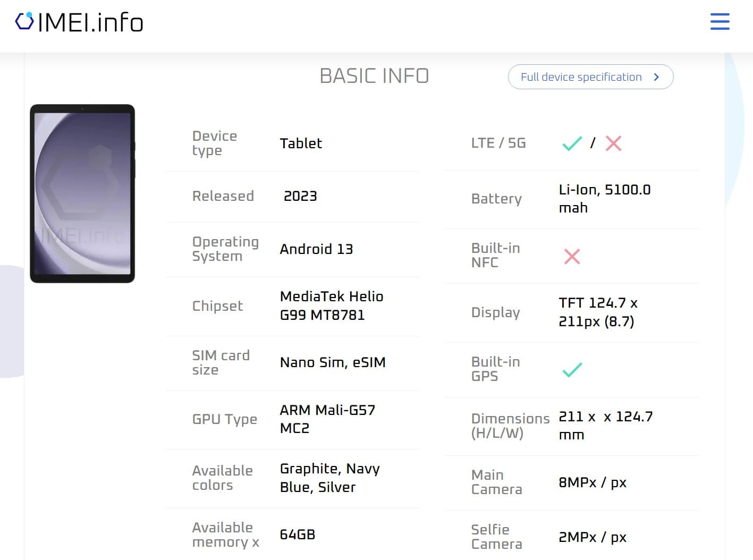The height and width of the screenshot is (560, 753).
Task: Click the Selfie Camera value "2MPx / px"
Action: click(x=593, y=537)
